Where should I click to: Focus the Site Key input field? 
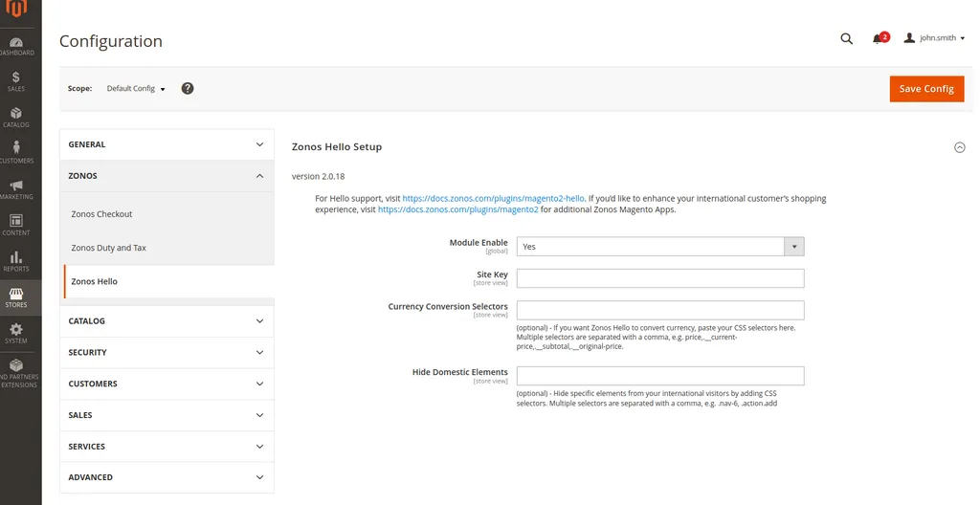click(660, 278)
